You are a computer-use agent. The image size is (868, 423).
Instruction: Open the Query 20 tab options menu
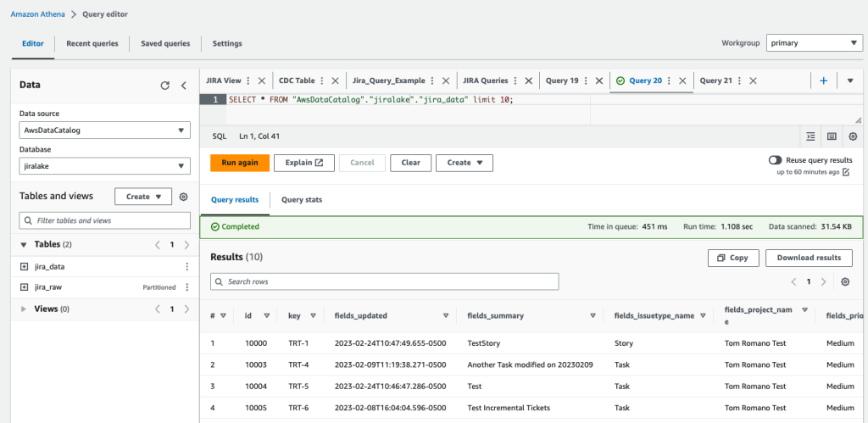[x=669, y=81]
